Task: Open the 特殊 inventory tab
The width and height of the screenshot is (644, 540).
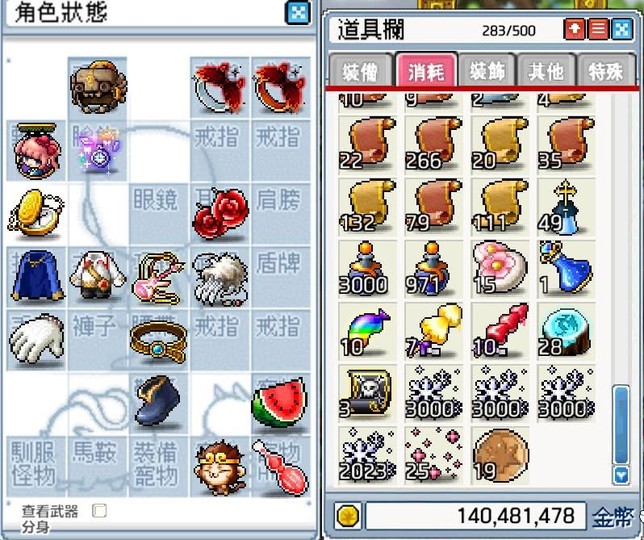Action: coord(606,71)
